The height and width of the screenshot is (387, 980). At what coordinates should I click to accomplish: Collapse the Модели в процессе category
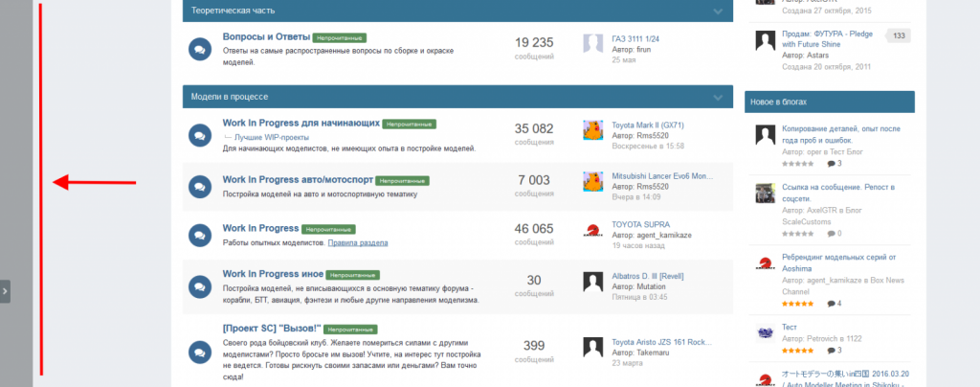click(718, 97)
